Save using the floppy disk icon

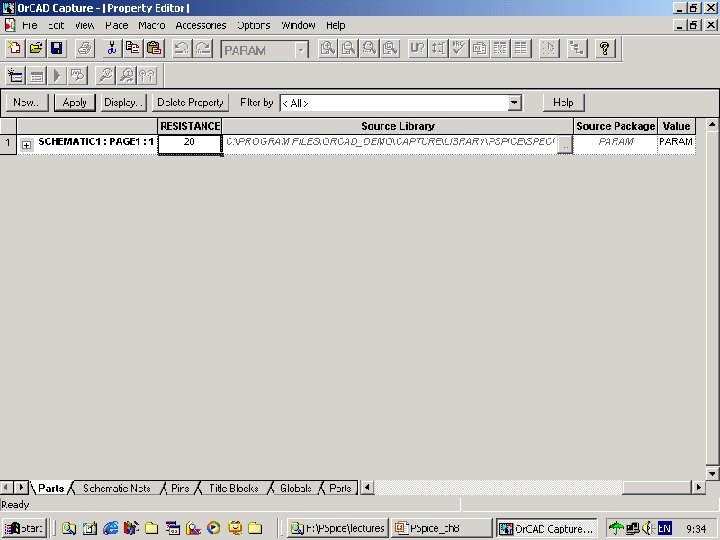coord(56,48)
